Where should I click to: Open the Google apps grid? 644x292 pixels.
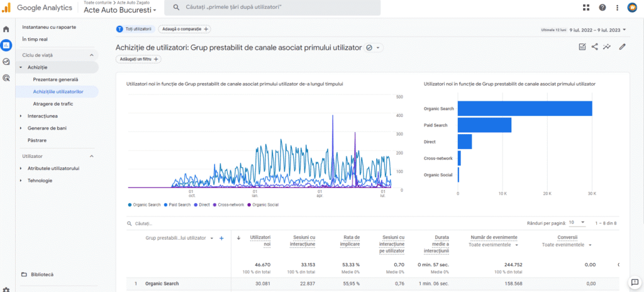(586, 8)
